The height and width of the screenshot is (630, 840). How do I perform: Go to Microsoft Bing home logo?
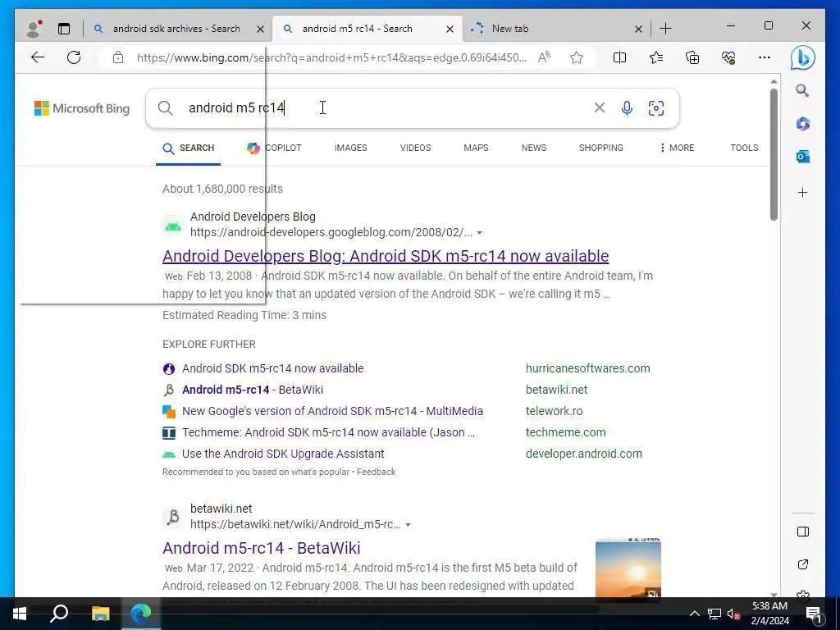pyautogui.click(x=82, y=108)
